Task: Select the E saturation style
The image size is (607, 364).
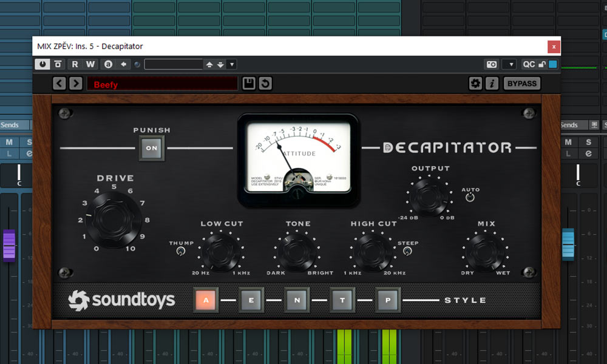Action: pos(251,300)
